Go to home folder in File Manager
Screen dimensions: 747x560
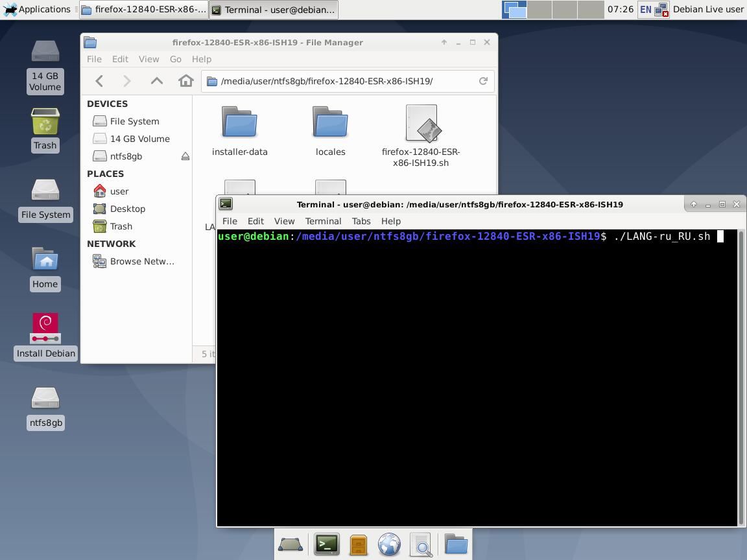click(186, 81)
